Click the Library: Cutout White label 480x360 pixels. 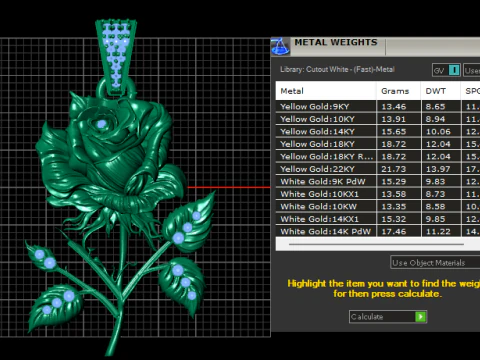[337, 69]
